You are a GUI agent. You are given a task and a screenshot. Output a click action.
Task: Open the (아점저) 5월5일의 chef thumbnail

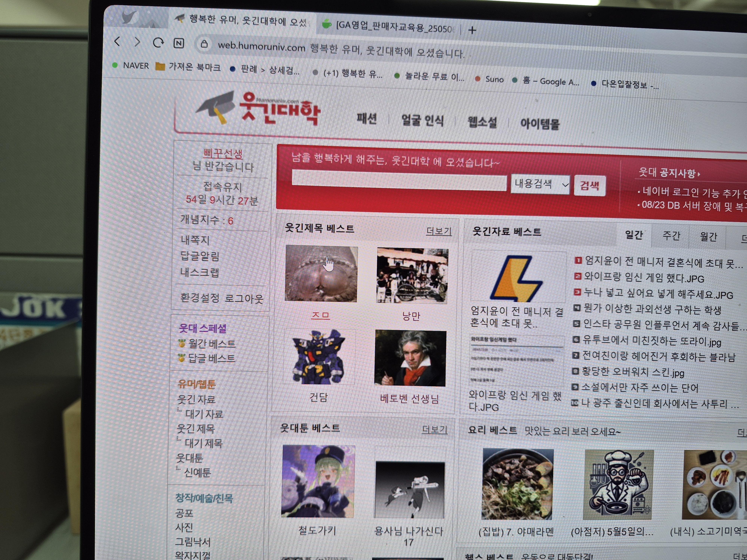coord(618,485)
